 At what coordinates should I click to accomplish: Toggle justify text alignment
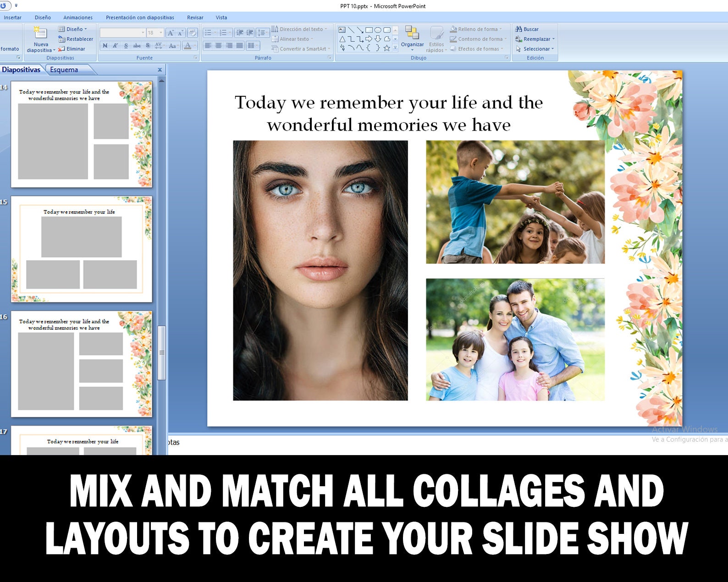(239, 45)
